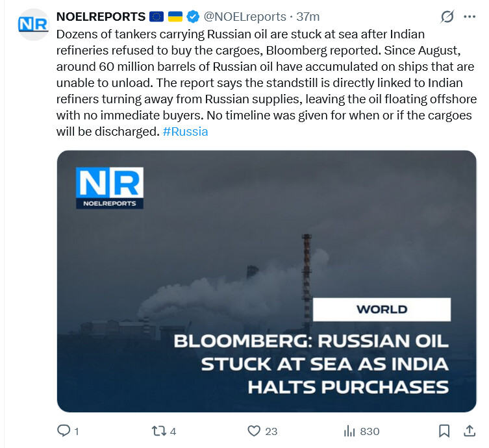Share the post with upload arrow

pyautogui.click(x=469, y=430)
